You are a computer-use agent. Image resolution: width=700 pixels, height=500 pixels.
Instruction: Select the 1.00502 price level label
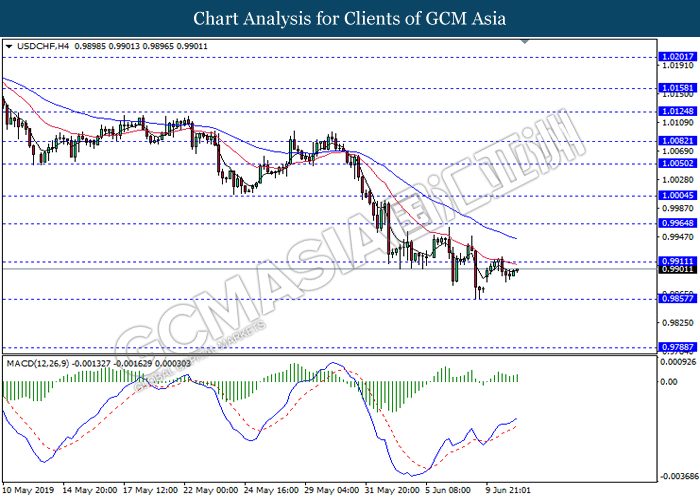coord(677,163)
